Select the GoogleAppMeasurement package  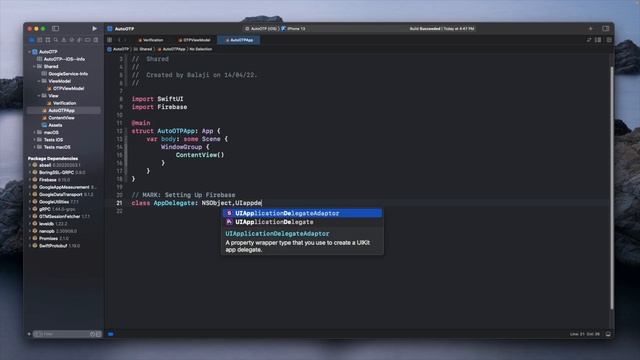64,187
